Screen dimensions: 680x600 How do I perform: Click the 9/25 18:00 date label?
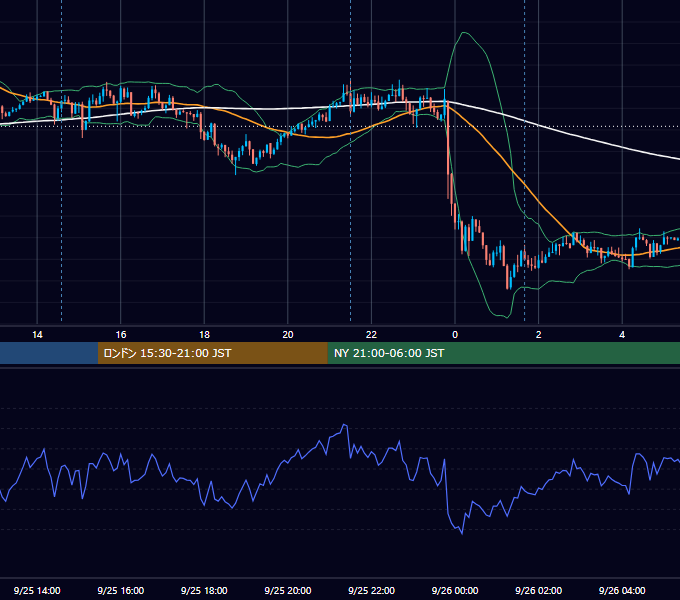click(x=204, y=590)
